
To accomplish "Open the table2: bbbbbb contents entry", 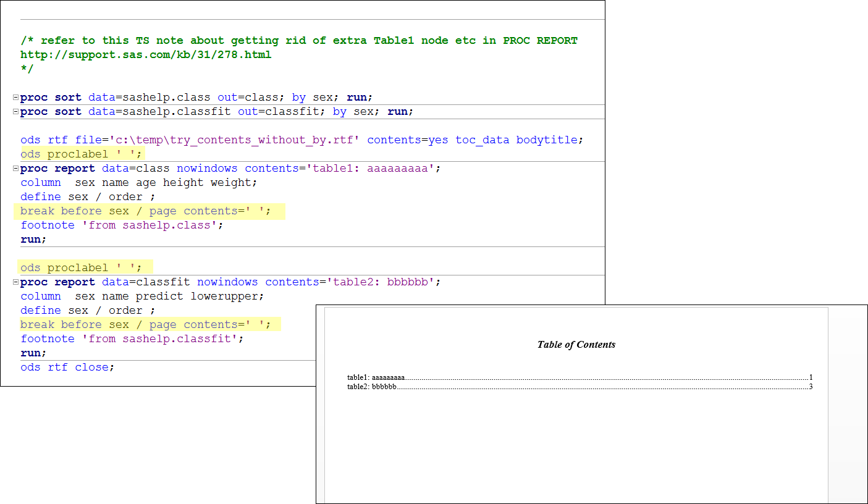I will 371,387.
